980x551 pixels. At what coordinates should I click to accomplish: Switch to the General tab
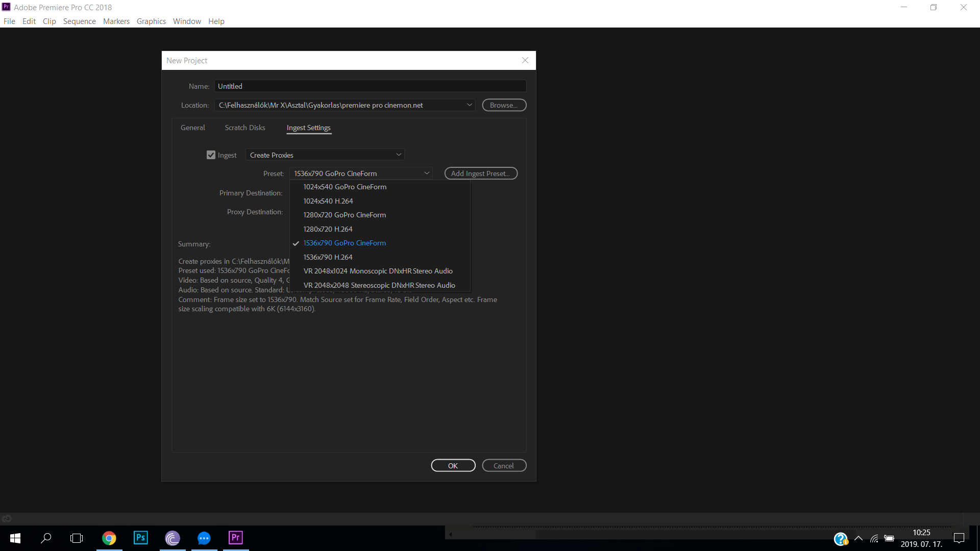pyautogui.click(x=192, y=128)
